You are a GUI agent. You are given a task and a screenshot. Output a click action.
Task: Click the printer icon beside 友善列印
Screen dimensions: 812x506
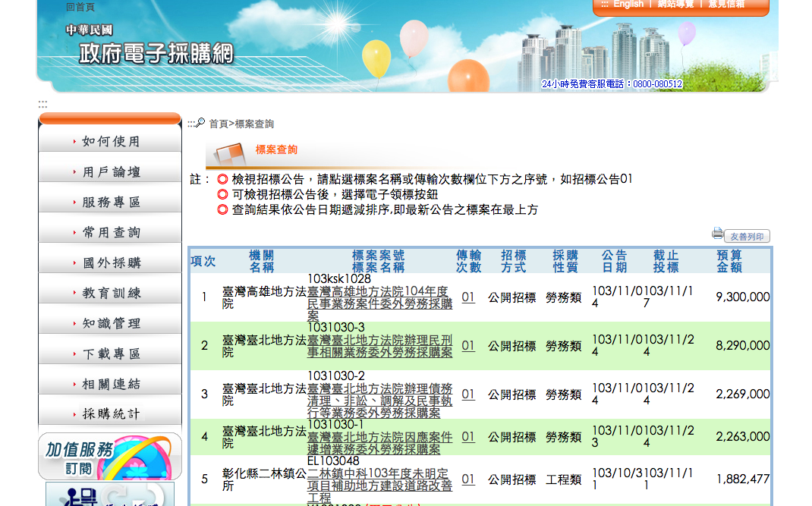(717, 234)
